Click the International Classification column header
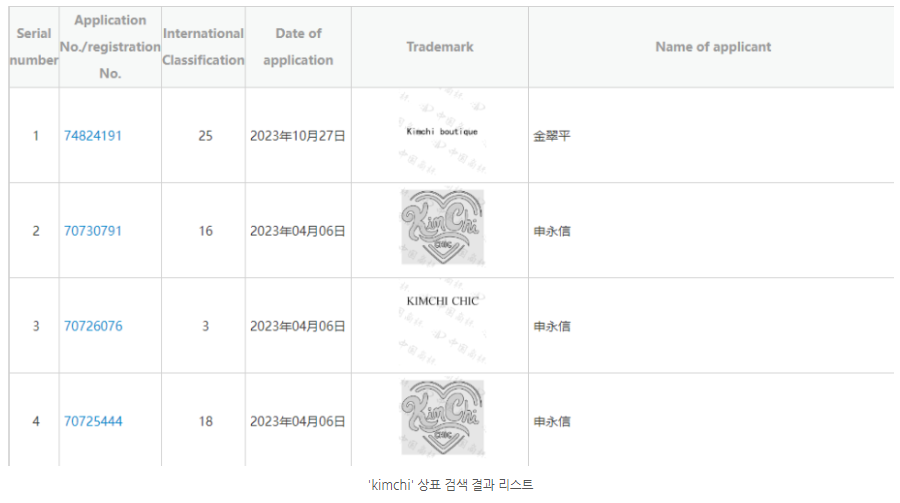The image size is (900, 503). pos(203,47)
